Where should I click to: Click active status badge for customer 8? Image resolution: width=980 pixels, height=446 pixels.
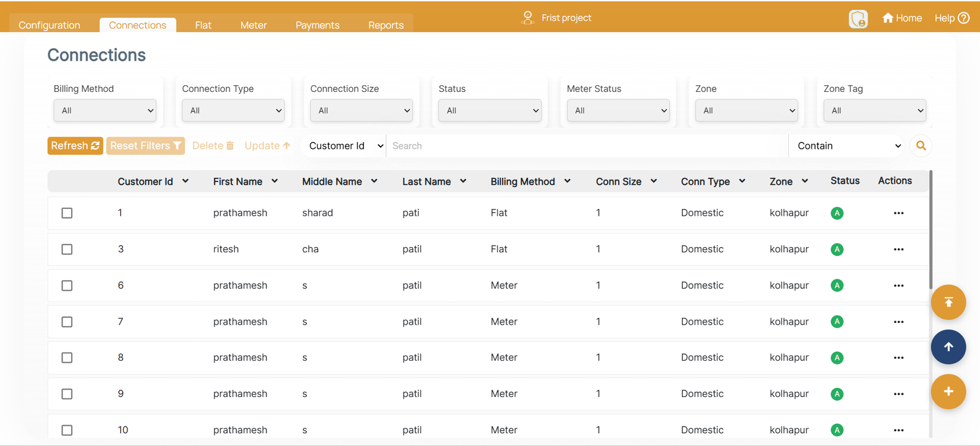click(x=837, y=358)
